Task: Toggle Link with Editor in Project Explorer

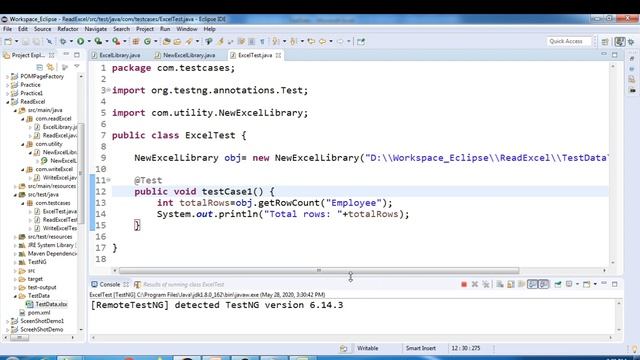Action: pyautogui.click(x=50, y=67)
